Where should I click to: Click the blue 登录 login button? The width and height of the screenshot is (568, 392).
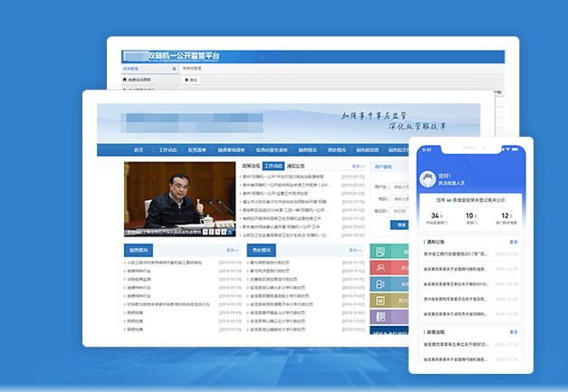coord(402,224)
